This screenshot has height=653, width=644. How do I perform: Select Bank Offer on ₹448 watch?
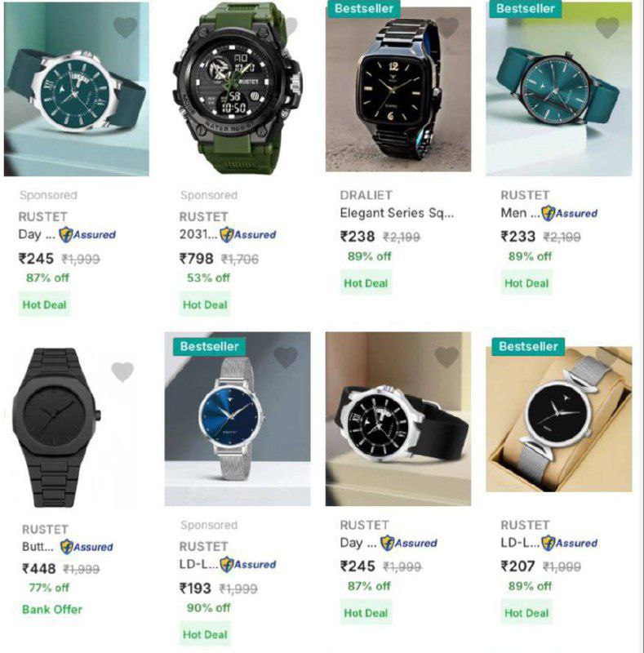point(52,609)
